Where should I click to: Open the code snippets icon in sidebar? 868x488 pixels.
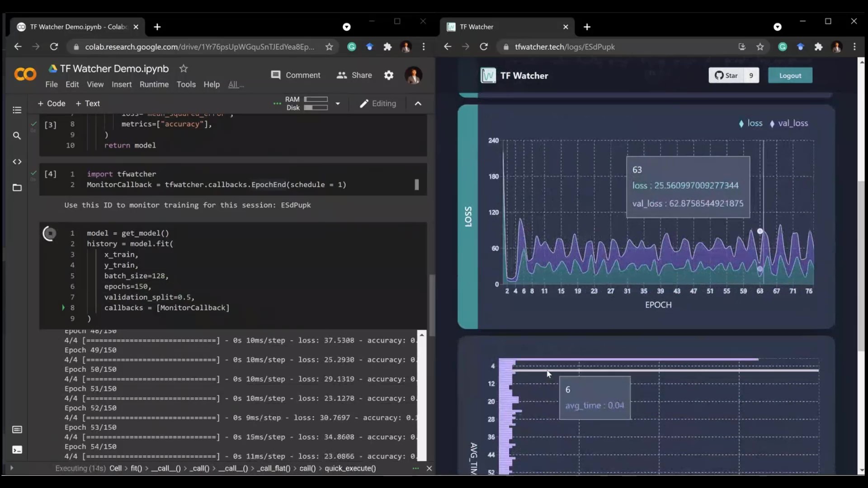(17, 162)
